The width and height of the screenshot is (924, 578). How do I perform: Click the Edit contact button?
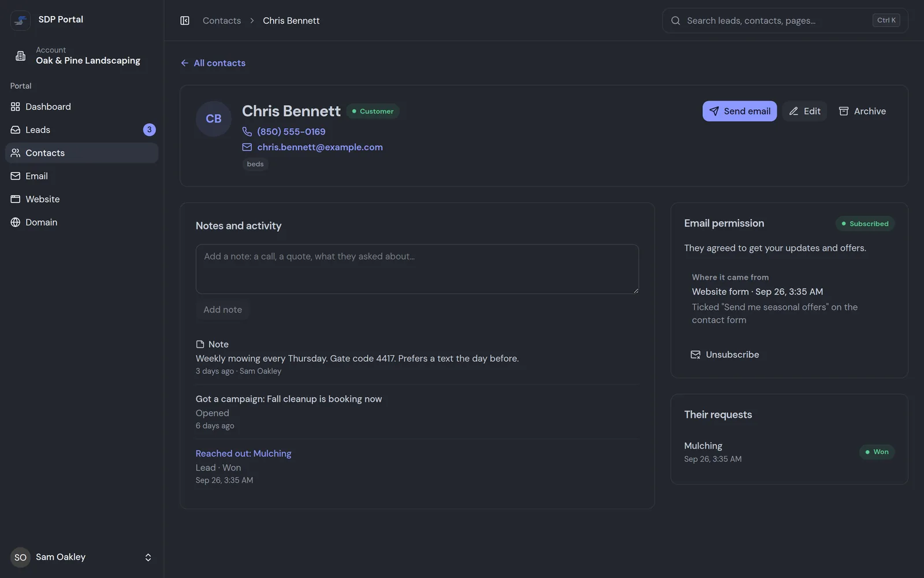(x=804, y=112)
